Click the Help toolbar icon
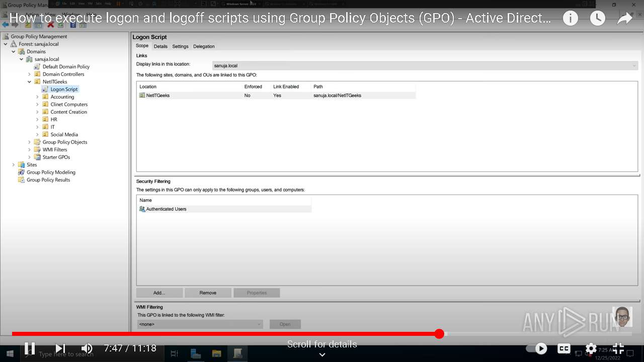 pyautogui.click(x=73, y=25)
